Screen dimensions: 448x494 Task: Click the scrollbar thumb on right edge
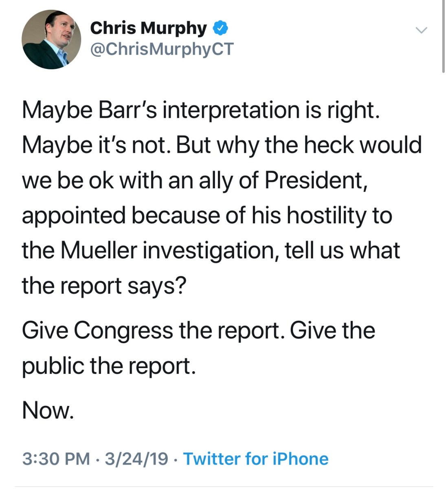444,37
